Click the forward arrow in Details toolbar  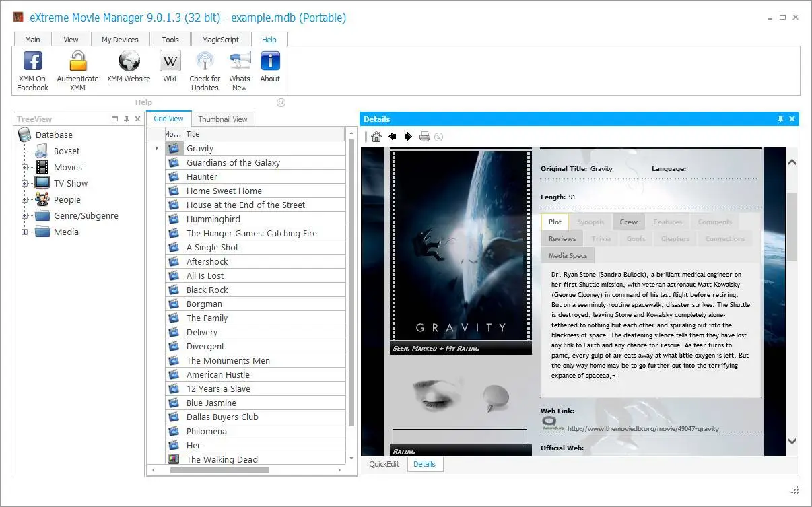click(x=408, y=137)
